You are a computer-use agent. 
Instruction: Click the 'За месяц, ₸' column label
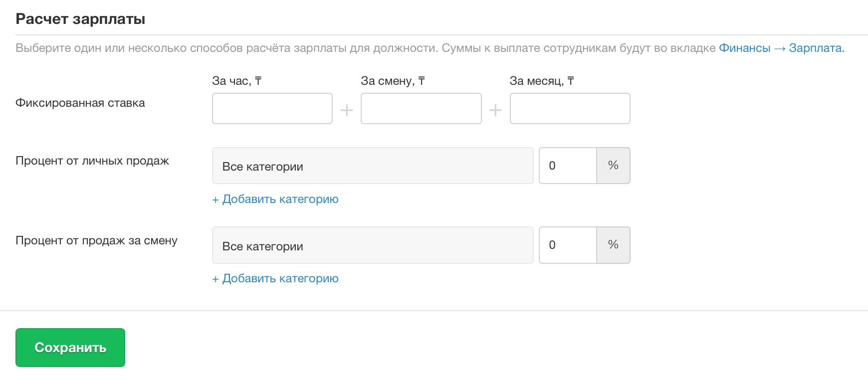pyautogui.click(x=542, y=81)
